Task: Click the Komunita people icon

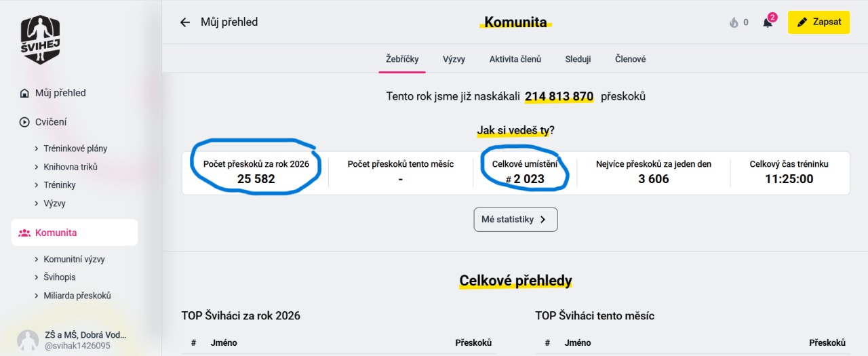Action: (24, 233)
